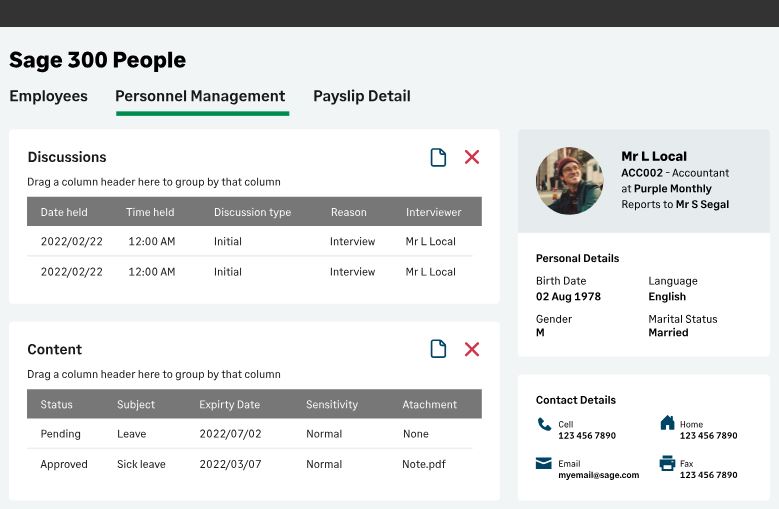Click the Home house icon
779x509 pixels.
(667, 422)
